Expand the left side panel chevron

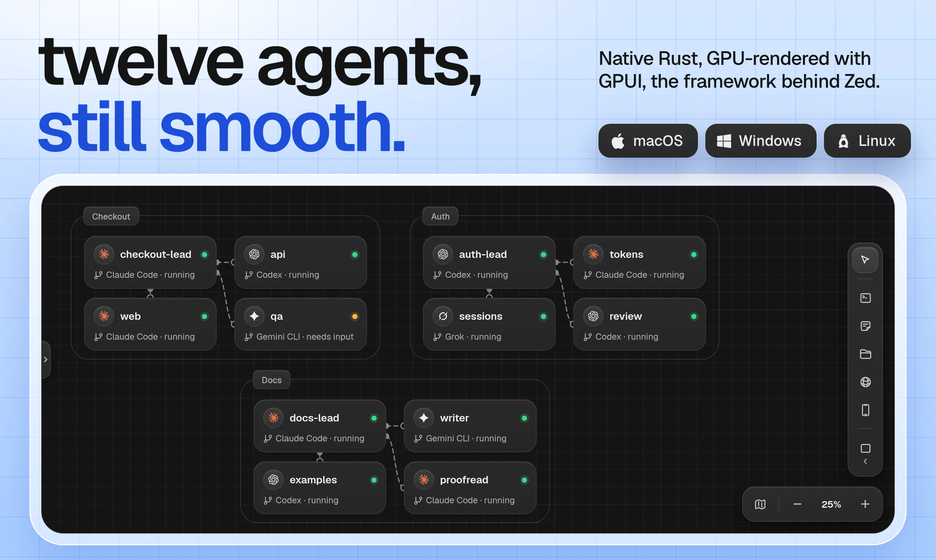46,360
